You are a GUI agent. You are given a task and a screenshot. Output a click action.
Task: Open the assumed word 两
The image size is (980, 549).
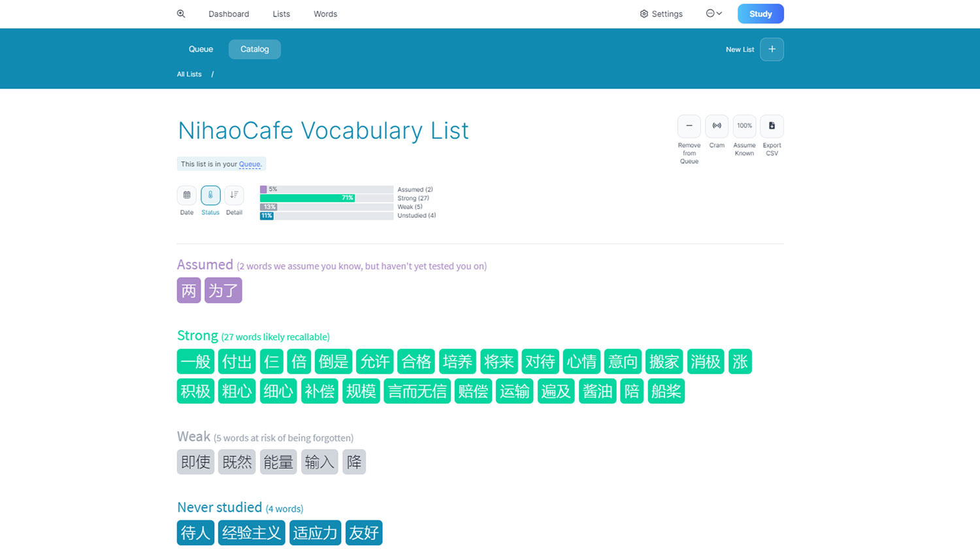click(189, 290)
